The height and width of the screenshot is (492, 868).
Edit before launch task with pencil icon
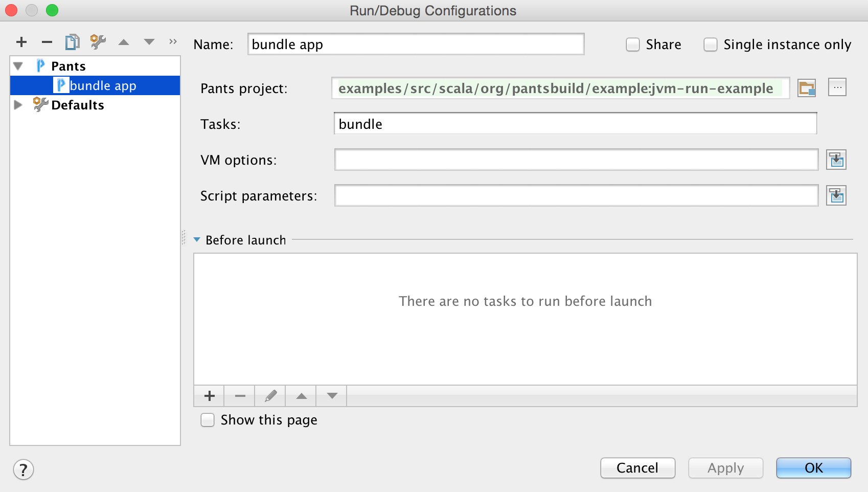click(x=270, y=396)
